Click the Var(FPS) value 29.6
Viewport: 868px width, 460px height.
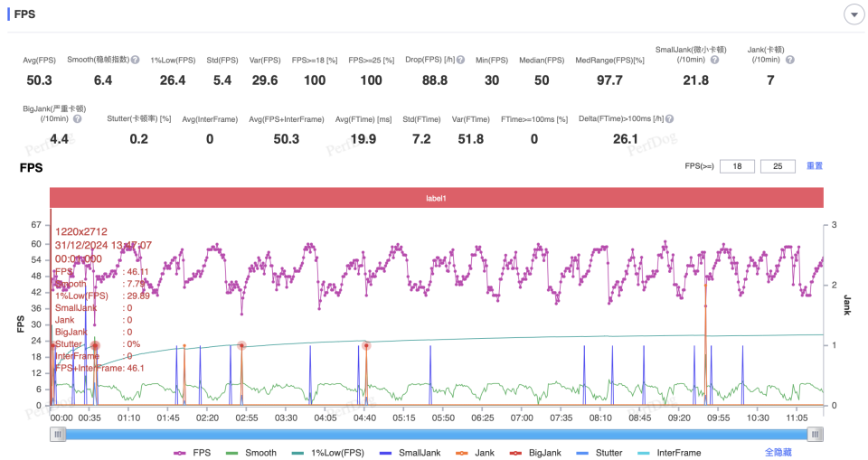coord(265,80)
